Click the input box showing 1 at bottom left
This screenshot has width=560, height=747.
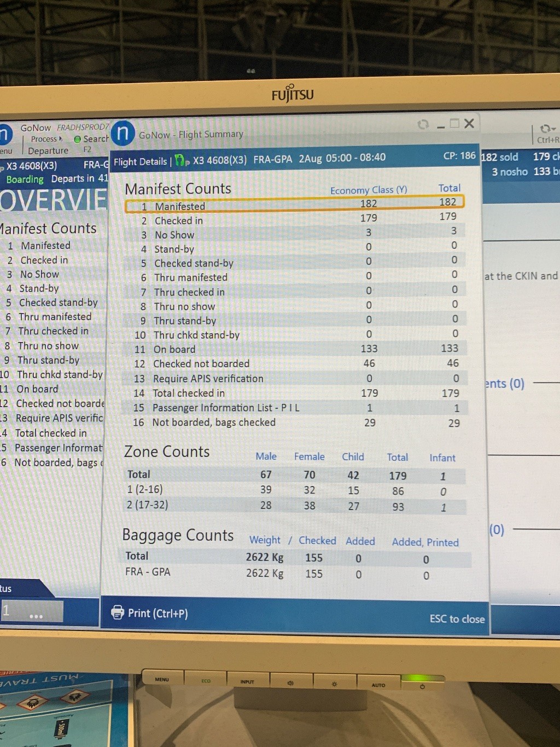pos(32,611)
